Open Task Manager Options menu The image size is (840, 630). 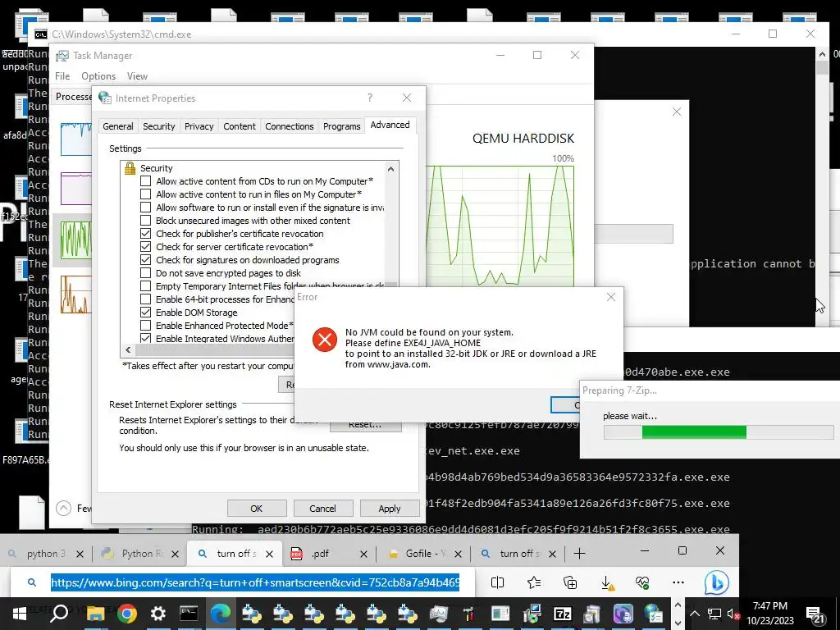[98, 76]
